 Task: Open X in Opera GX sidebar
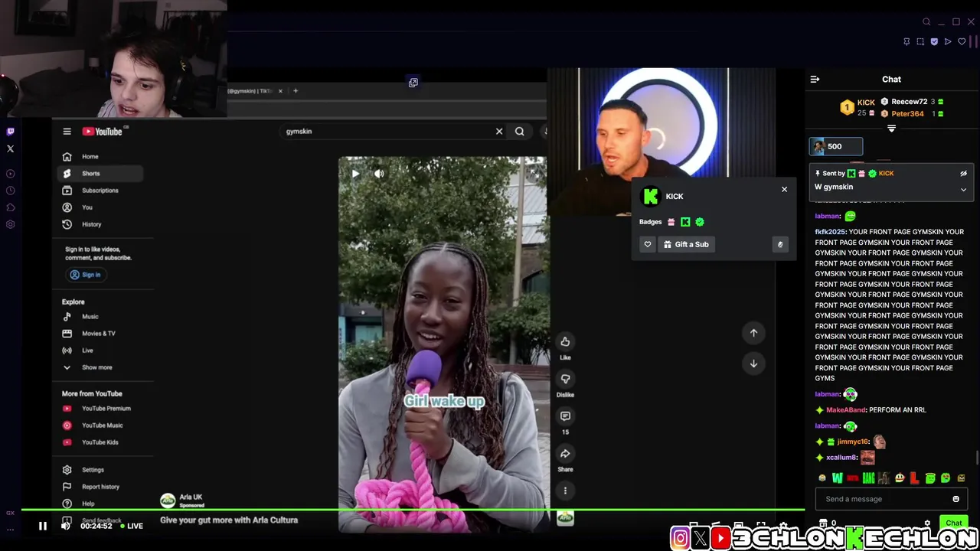click(10, 148)
